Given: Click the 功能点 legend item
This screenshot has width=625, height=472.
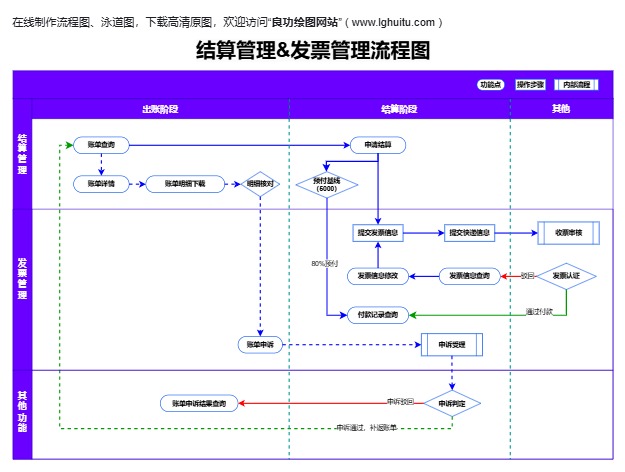Looking at the screenshot, I should click(x=491, y=85).
